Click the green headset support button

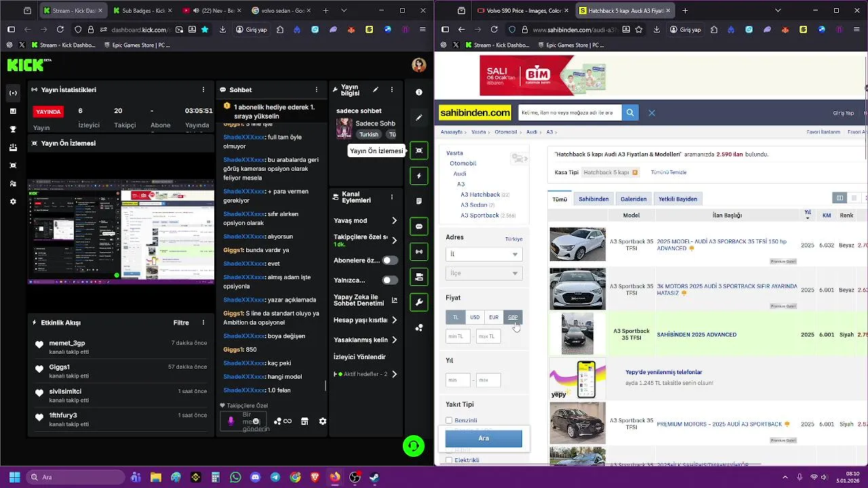pyautogui.click(x=414, y=445)
